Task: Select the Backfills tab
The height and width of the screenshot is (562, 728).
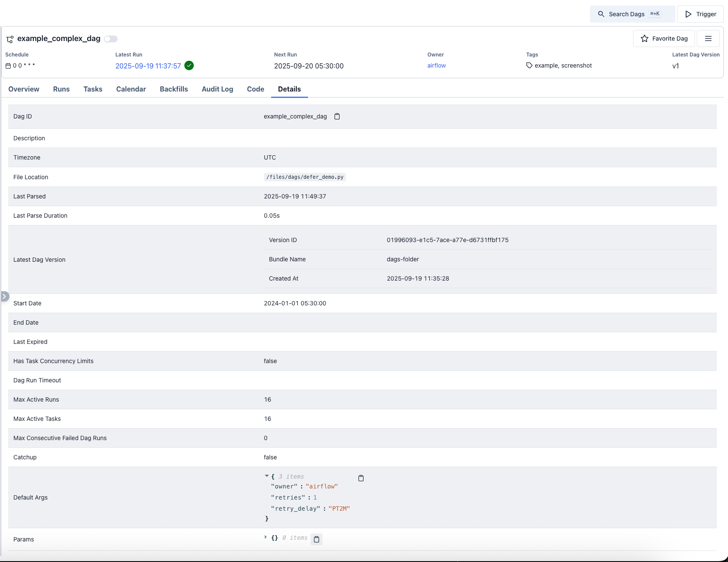Action: (x=174, y=89)
